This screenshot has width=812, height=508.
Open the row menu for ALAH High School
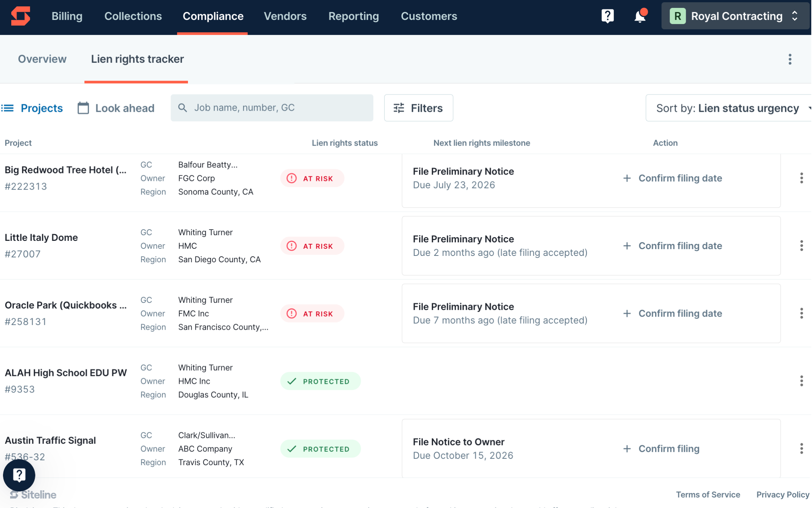(801, 381)
